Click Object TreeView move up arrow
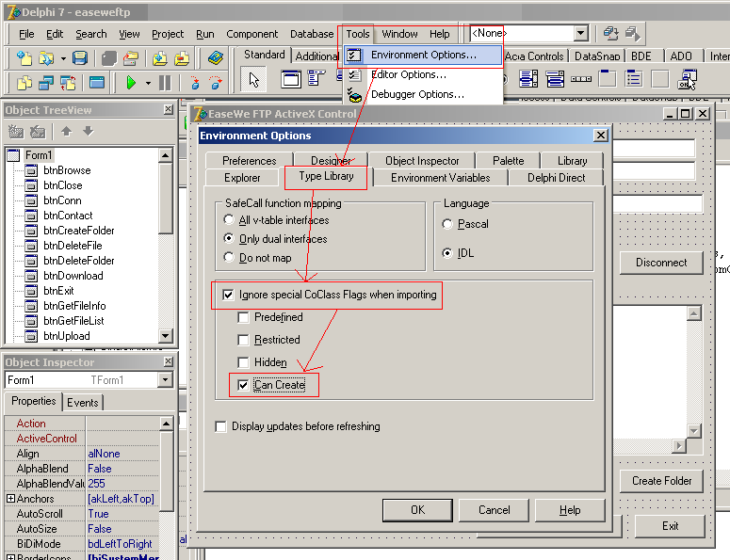 tap(67, 132)
